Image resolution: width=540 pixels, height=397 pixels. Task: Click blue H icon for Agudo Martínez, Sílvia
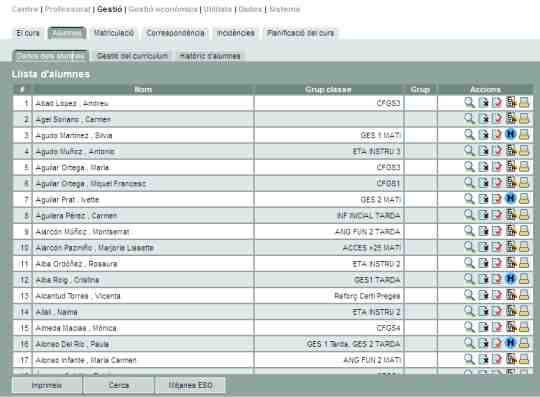(510, 134)
